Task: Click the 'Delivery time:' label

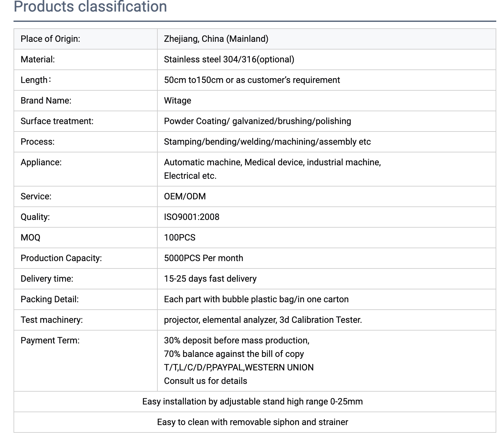Action: pos(47,279)
